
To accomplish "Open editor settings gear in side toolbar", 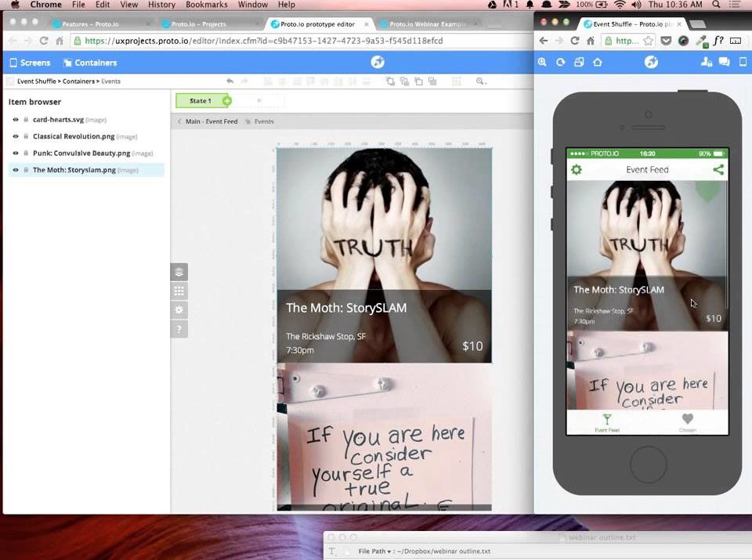I will (179, 310).
